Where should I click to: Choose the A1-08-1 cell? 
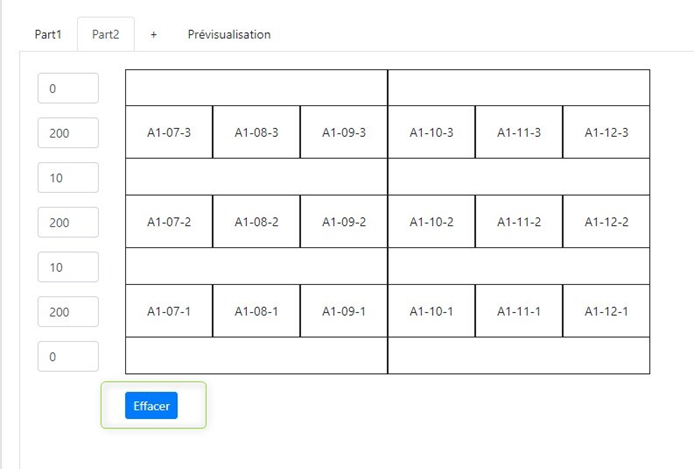pos(256,311)
